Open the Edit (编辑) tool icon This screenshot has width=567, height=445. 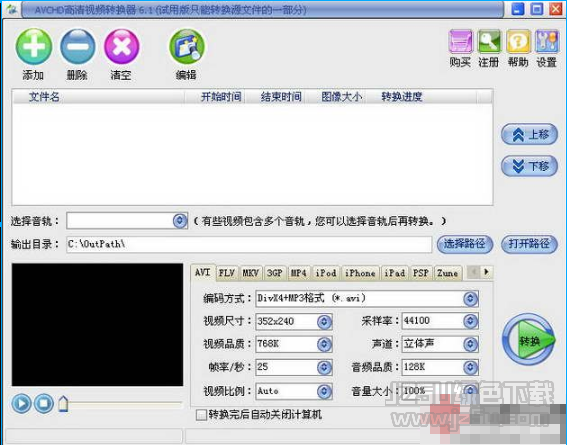click(187, 47)
